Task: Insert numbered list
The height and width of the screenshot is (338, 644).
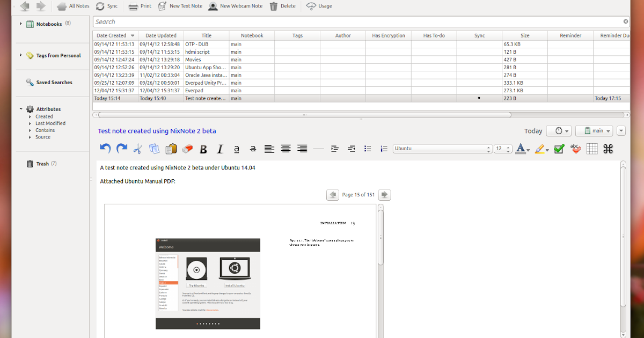Action: [384, 149]
